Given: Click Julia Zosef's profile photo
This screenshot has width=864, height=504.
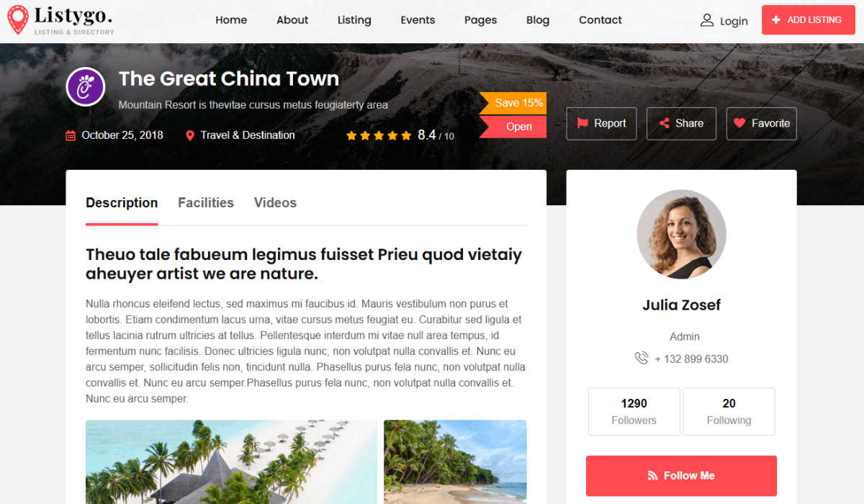Looking at the screenshot, I should point(681,235).
